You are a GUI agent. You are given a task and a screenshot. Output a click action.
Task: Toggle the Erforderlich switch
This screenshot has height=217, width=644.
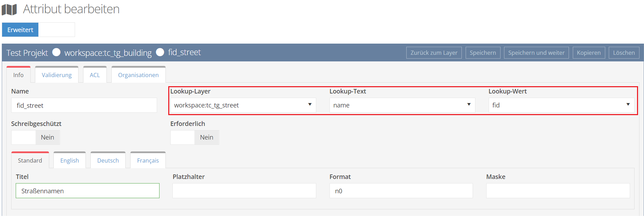point(195,137)
